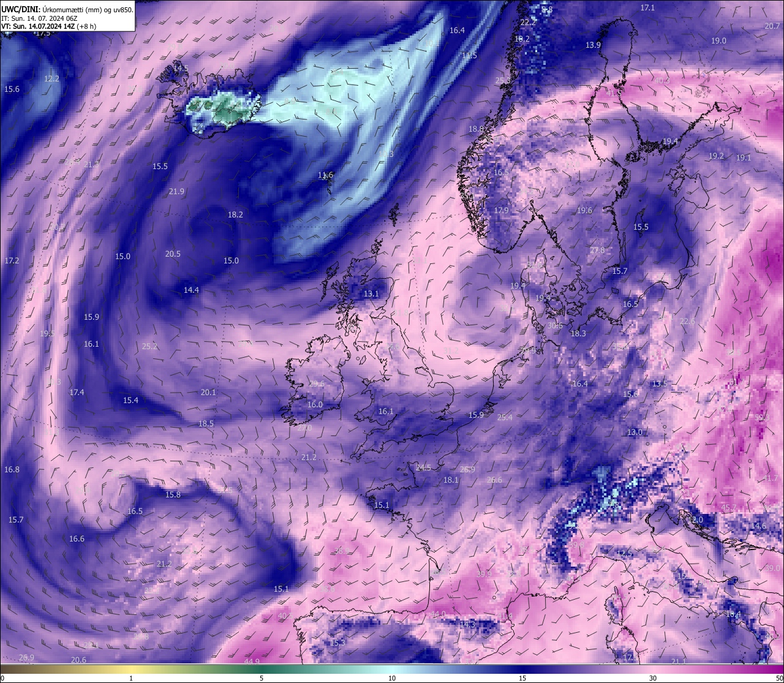Click the 22.6 value east of the Baltic
The width and height of the screenshot is (784, 683).
tap(687, 321)
